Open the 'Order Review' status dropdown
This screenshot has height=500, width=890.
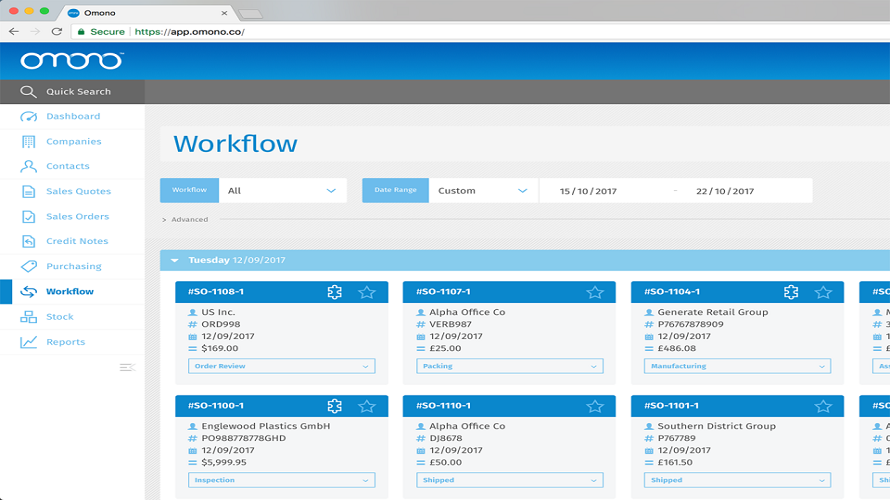(x=282, y=366)
